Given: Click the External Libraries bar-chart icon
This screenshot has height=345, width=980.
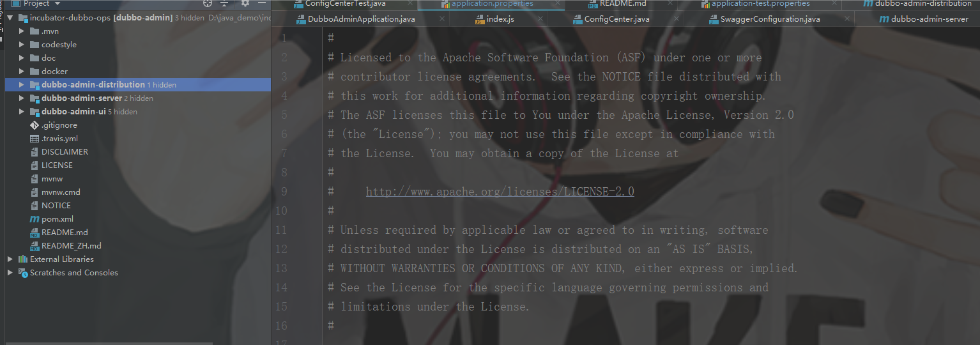Looking at the screenshot, I should 23,259.
